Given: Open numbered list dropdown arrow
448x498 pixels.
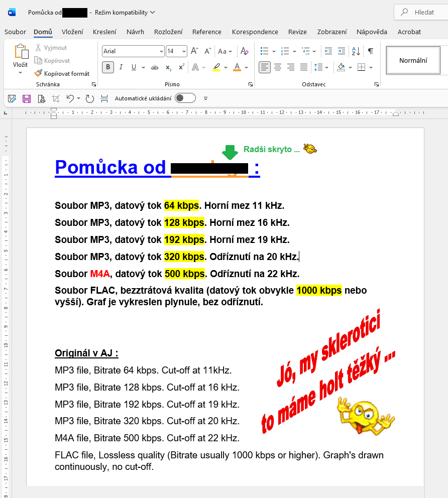Looking at the screenshot, I should pos(294,51).
